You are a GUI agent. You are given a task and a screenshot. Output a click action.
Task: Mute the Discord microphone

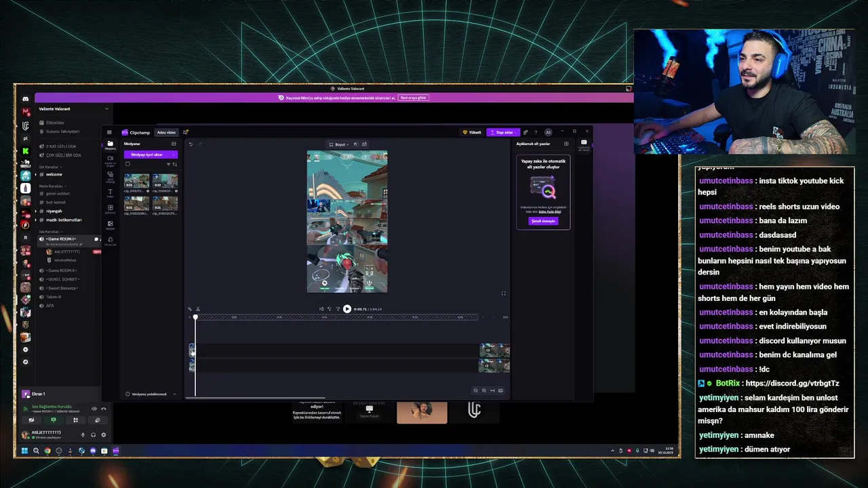pos(83,435)
